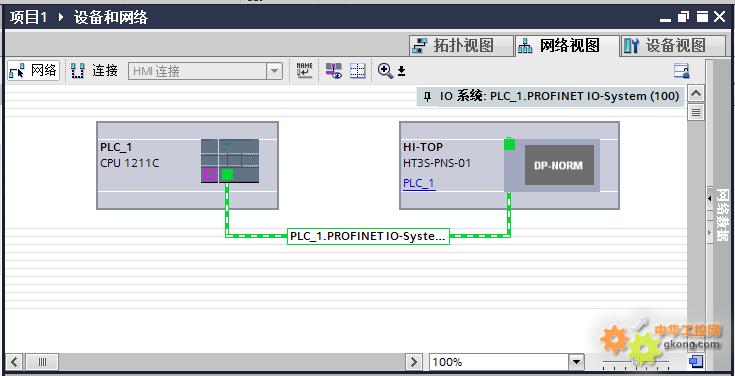Toggle the show page breaks icon
The width and height of the screenshot is (735, 376).
(358, 71)
